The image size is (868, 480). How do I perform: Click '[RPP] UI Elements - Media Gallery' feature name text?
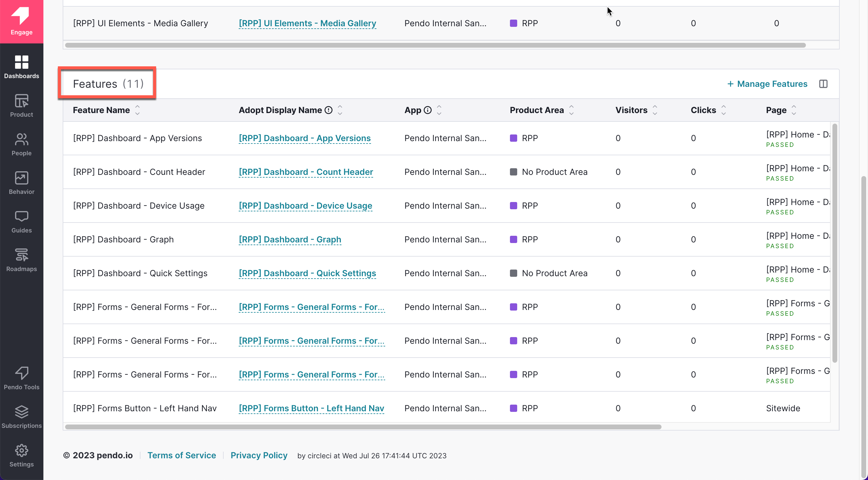point(140,23)
